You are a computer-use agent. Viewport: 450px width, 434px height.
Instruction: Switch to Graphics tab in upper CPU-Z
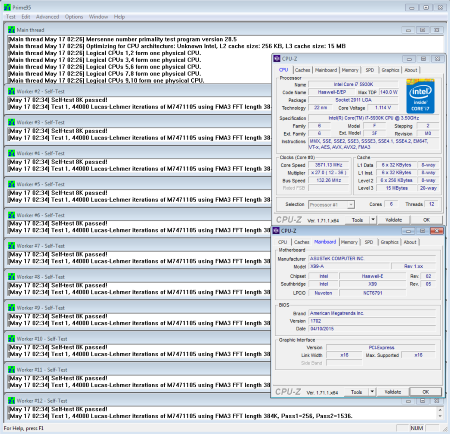pyautogui.click(x=390, y=70)
